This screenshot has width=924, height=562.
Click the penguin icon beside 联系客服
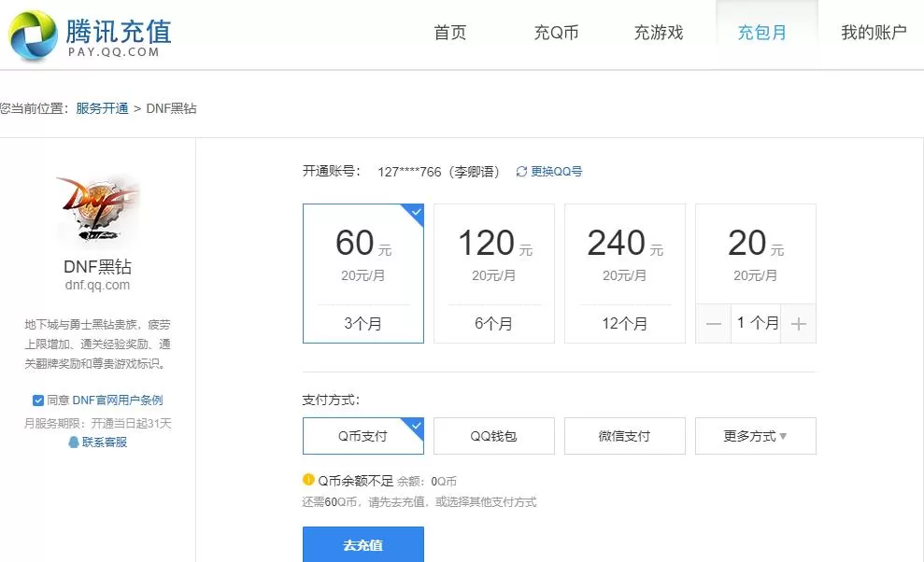click(74, 442)
